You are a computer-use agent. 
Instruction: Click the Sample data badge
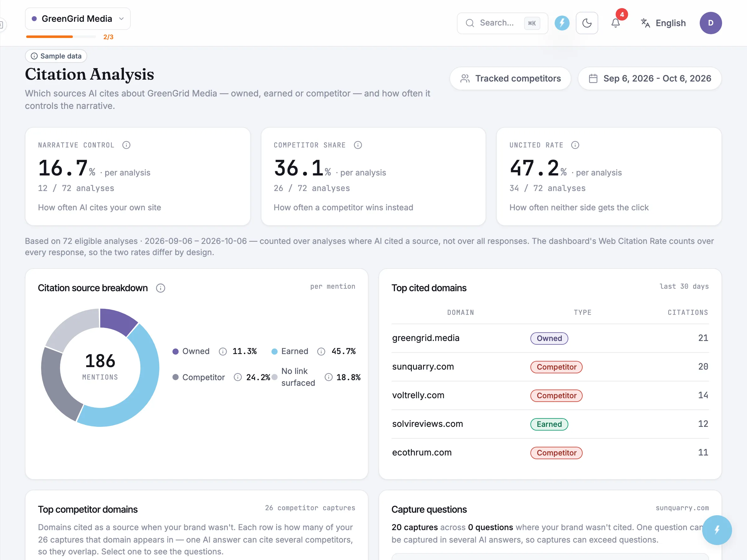(x=56, y=56)
